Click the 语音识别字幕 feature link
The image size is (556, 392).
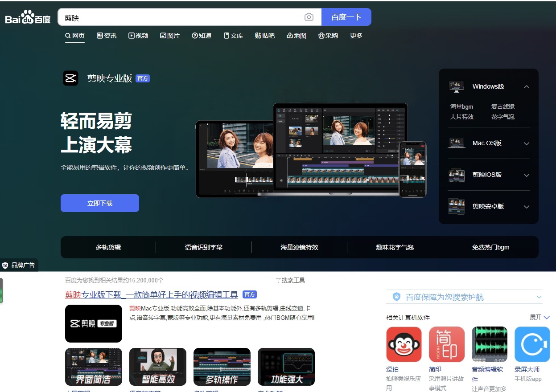[x=204, y=247]
